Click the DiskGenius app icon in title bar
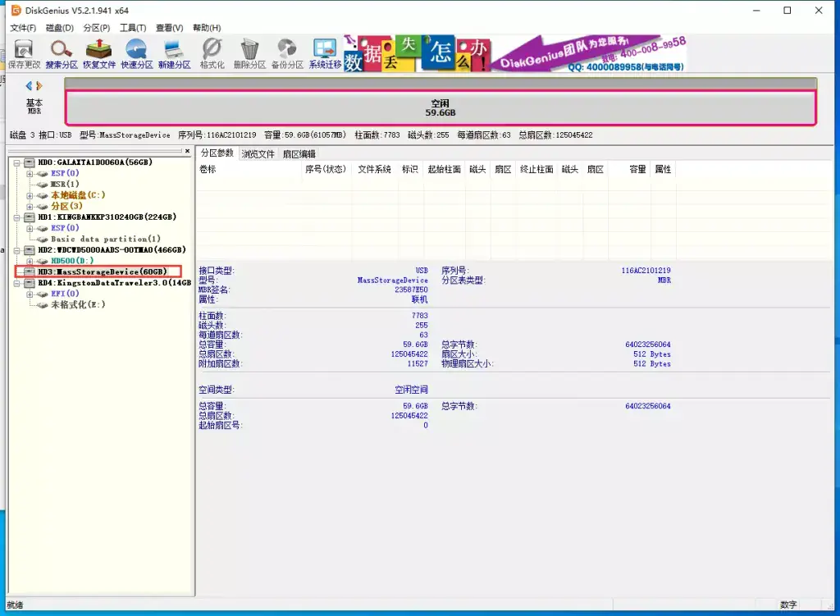 pyautogui.click(x=16, y=10)
